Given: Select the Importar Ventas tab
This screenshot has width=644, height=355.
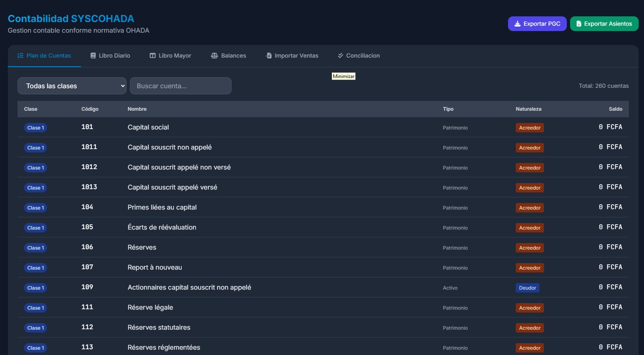Looking at the screenshot, I should (x=292, y=56).
